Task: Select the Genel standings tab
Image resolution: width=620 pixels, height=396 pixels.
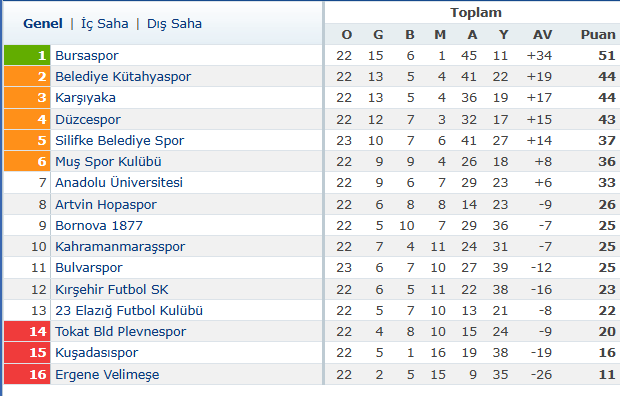Action: (43, 24)
